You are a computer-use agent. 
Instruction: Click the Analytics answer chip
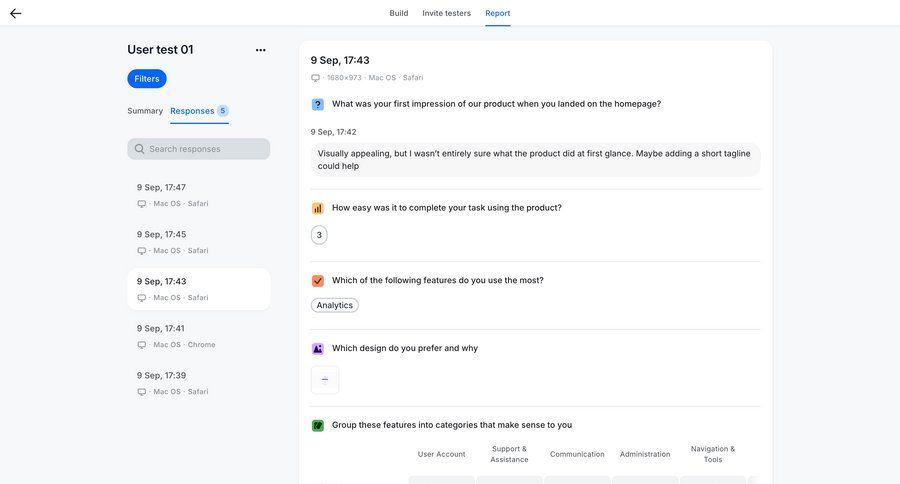coord(335,305)
